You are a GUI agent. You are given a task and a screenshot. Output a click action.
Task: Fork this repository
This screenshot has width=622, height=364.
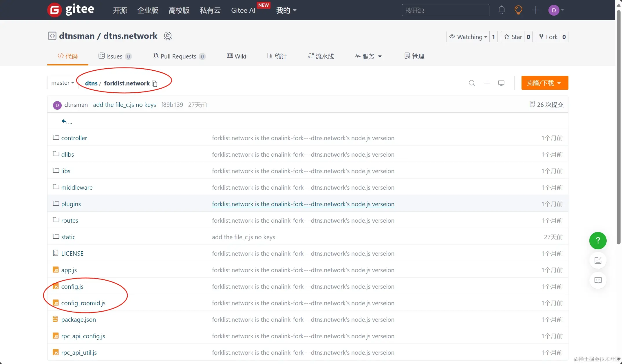click(x=548, y=37)
